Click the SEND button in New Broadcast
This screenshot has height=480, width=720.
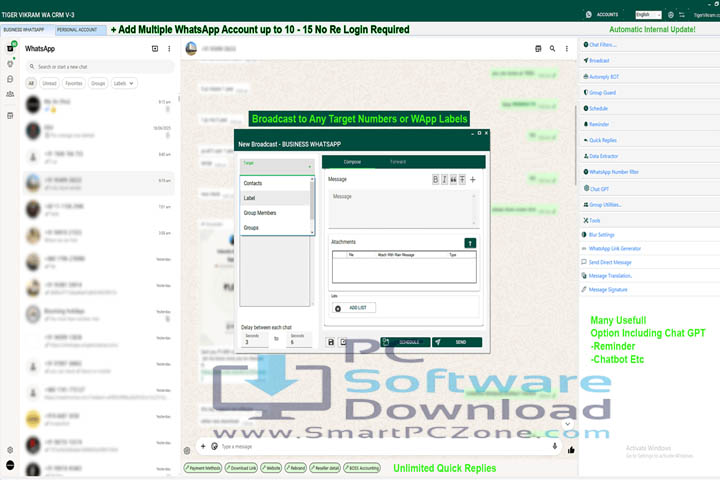click(x=457, y=342)
